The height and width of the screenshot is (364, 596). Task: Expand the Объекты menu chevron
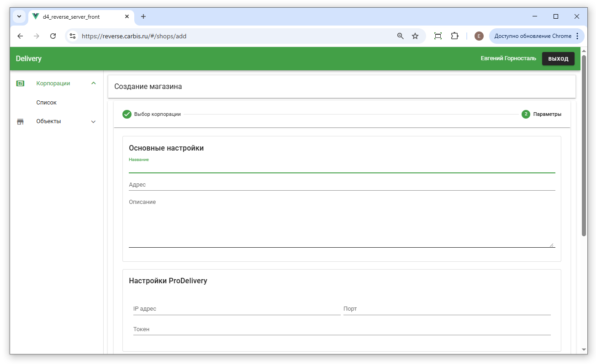tap(94, 122)
